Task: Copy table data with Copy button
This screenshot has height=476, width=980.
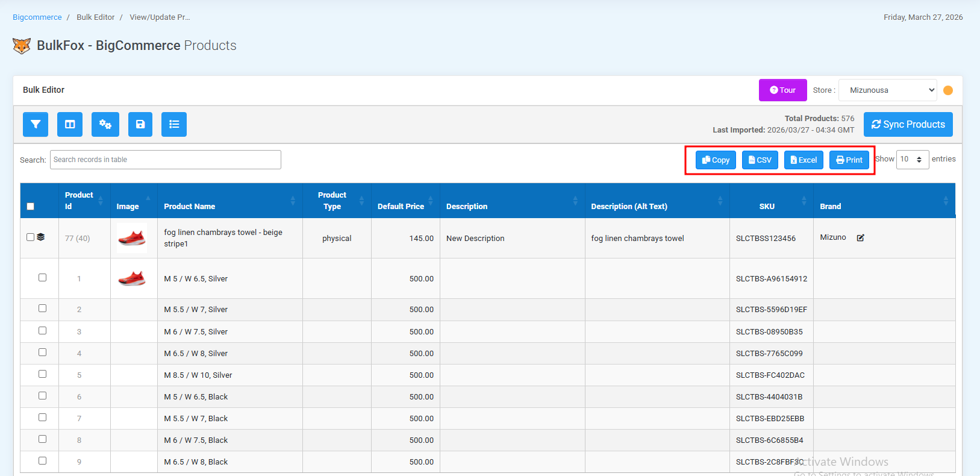Action: pyautogui.click(x=716, y=160)
